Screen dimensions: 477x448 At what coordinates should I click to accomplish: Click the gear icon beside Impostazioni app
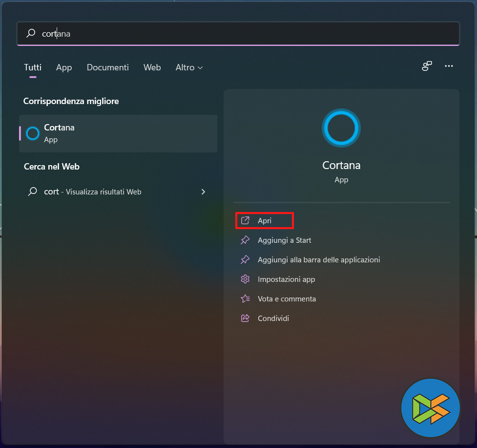(x=245, y=279)
